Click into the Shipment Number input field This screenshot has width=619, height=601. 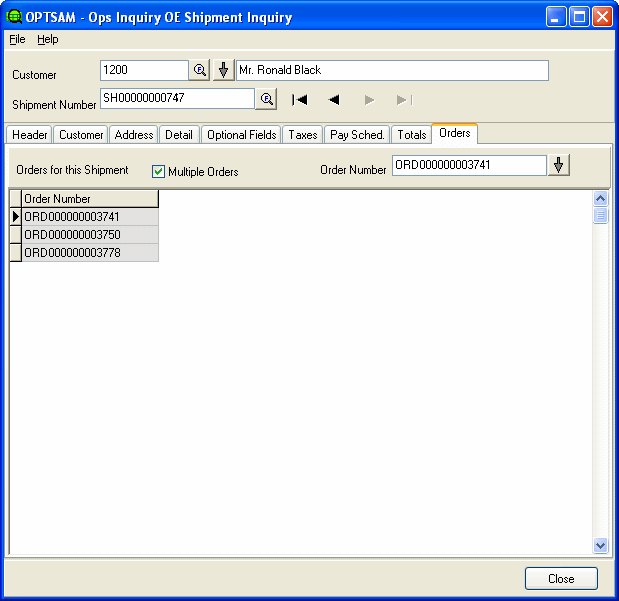(177, 98)
